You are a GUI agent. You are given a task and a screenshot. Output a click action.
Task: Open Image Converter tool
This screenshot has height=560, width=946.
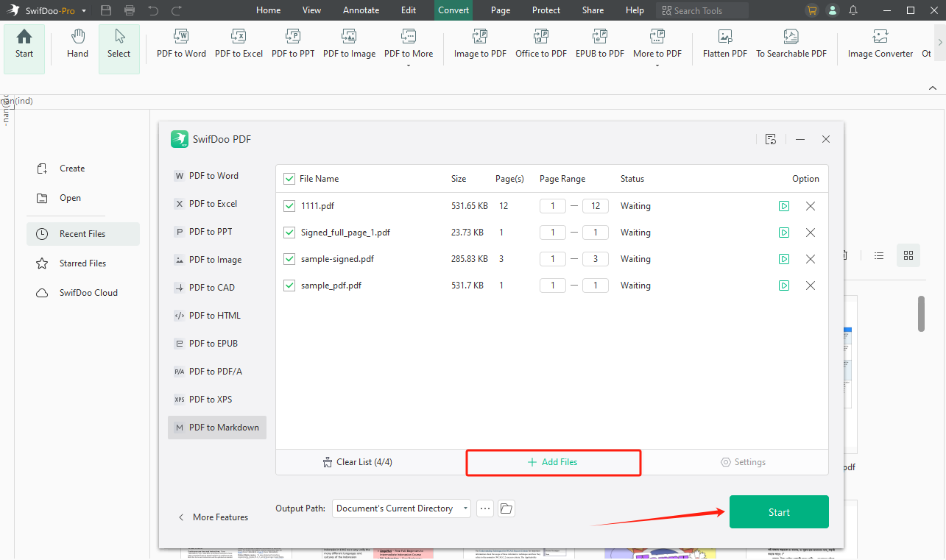(880, 43)
